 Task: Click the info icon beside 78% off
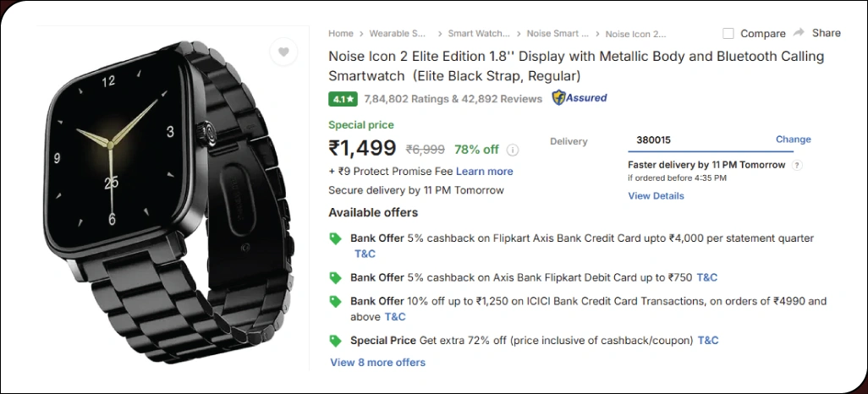click(513, 150)
